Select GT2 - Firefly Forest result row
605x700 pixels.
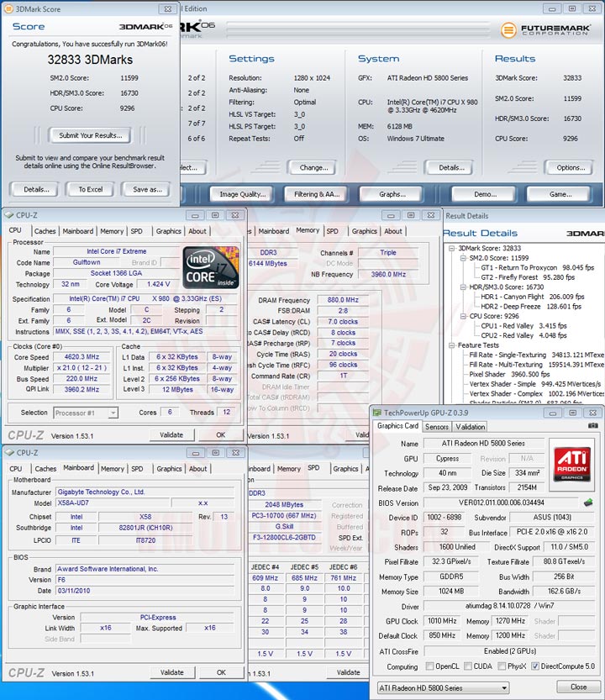click(x=528, y=277)
